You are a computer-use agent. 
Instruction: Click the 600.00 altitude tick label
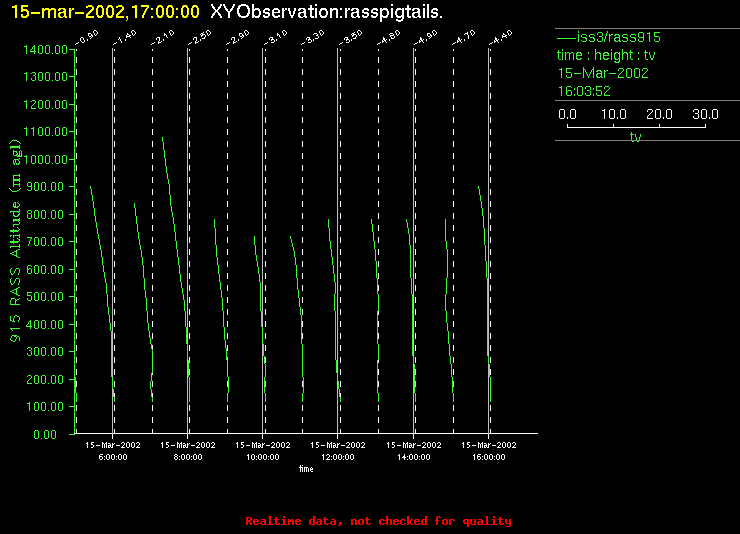(45, 269)
